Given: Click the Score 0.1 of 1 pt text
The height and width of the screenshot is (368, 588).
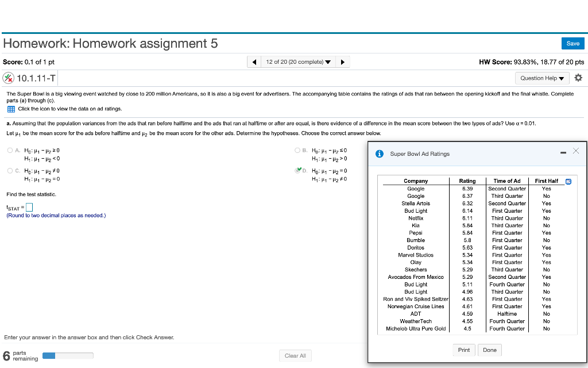Looking at the screenshot, I should (29, 62).
